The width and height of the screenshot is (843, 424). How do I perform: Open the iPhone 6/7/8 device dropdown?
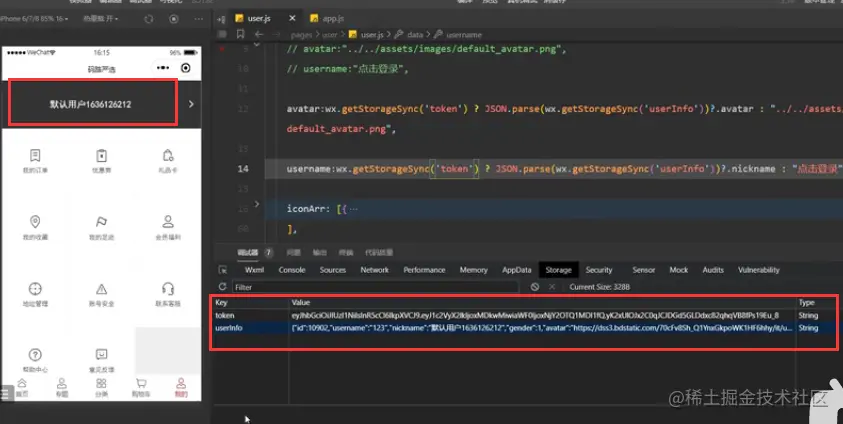point(34,19)
